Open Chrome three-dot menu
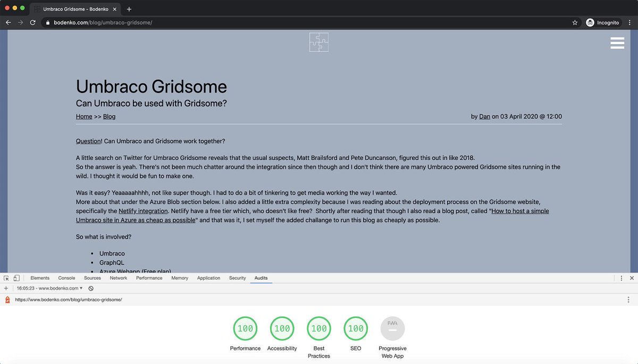The height and width of the screenshot is (364, 638). pos(629,23)
